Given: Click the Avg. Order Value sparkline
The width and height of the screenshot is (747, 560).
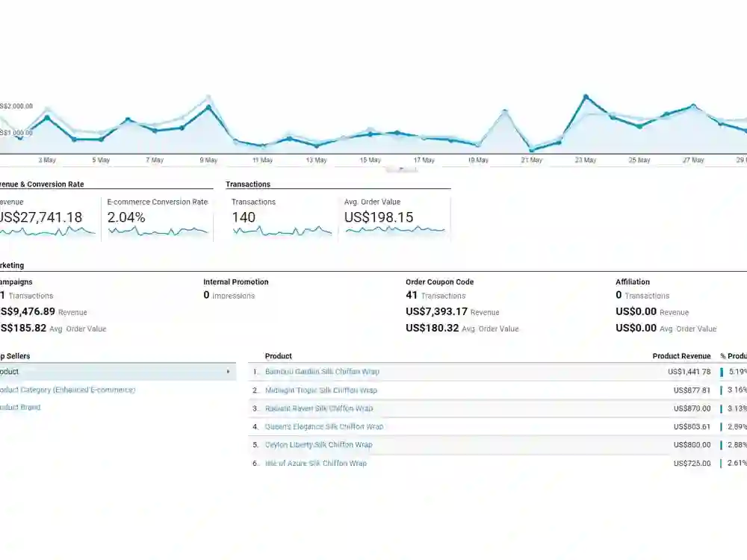Looking at the screenshot, I should [x=395, y=230].
